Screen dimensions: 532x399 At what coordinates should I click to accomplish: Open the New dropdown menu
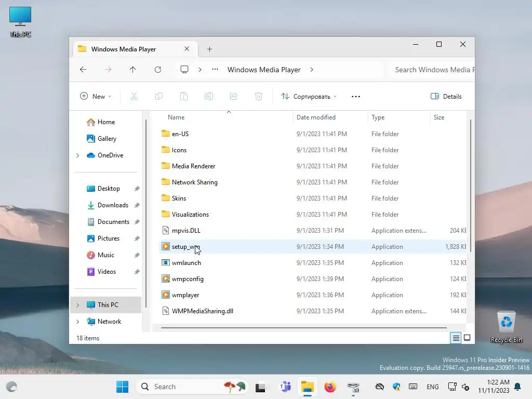pyautogui.click(x=96, y=96)
